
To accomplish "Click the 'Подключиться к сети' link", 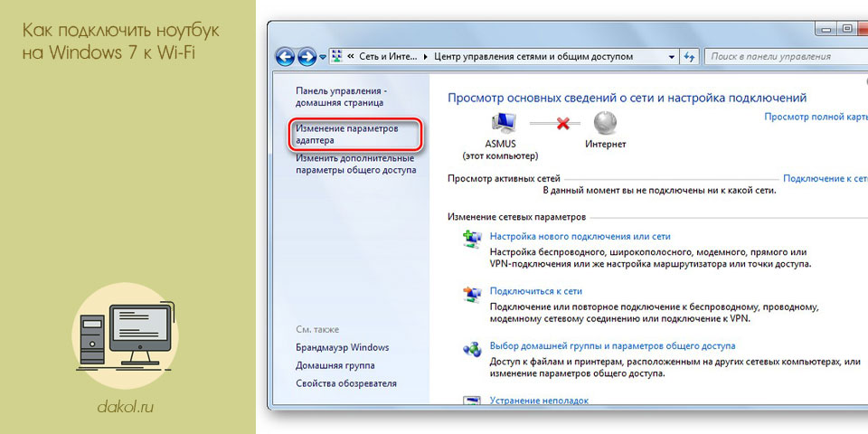I will (x=536, y=291).
